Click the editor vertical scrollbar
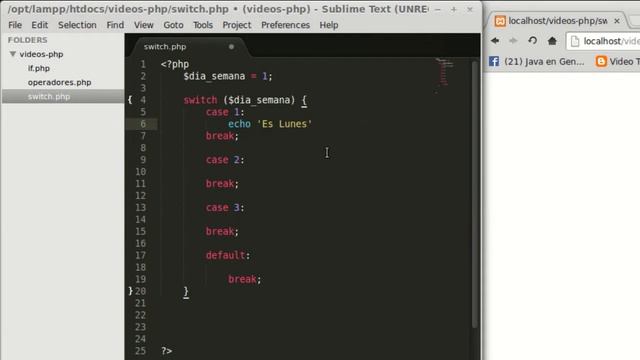This screenshot has height=360, width=640. [474, 194]
